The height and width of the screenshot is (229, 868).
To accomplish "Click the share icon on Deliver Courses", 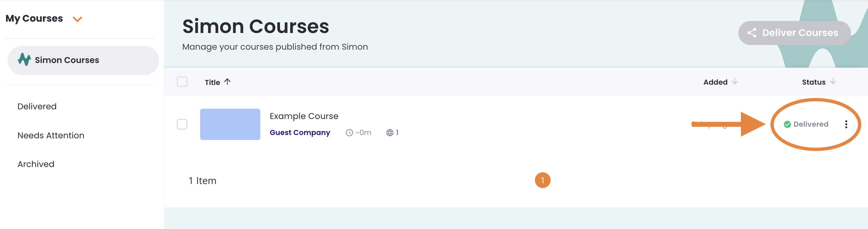I will 752,33.
